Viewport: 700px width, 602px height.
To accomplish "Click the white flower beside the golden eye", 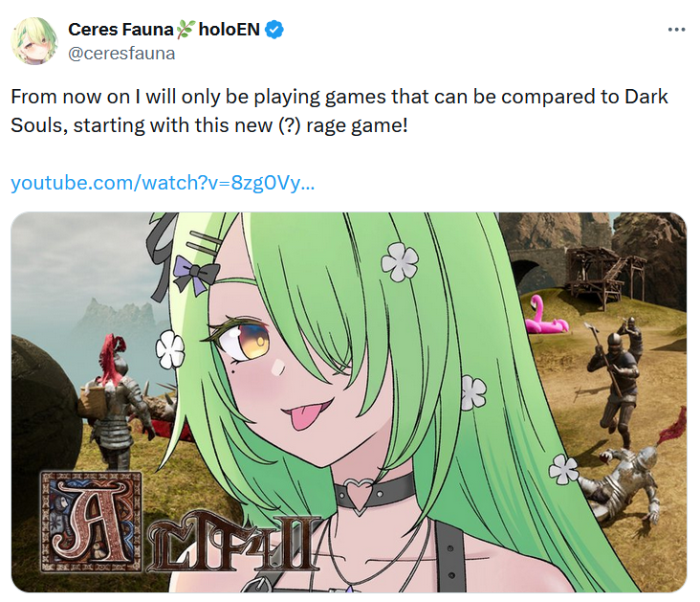I will tap(169, 349).
